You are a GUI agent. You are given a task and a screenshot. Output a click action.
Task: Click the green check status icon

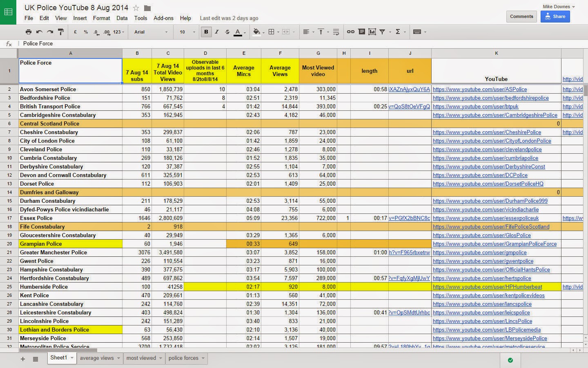pyautogui.click(x=510, y=360)
